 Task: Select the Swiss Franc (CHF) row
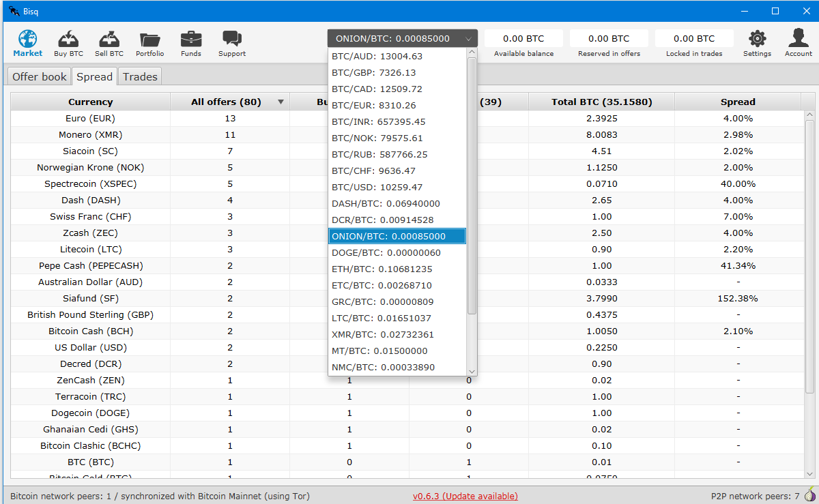tap(407, 216)
